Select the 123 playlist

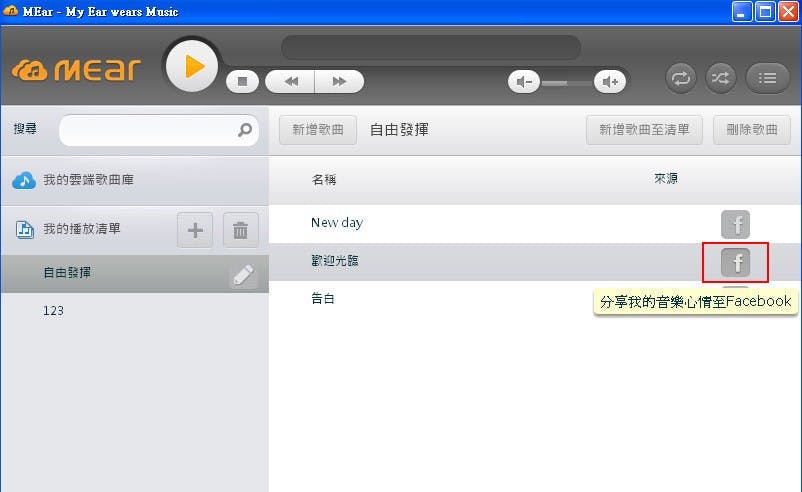coord(54,311)
